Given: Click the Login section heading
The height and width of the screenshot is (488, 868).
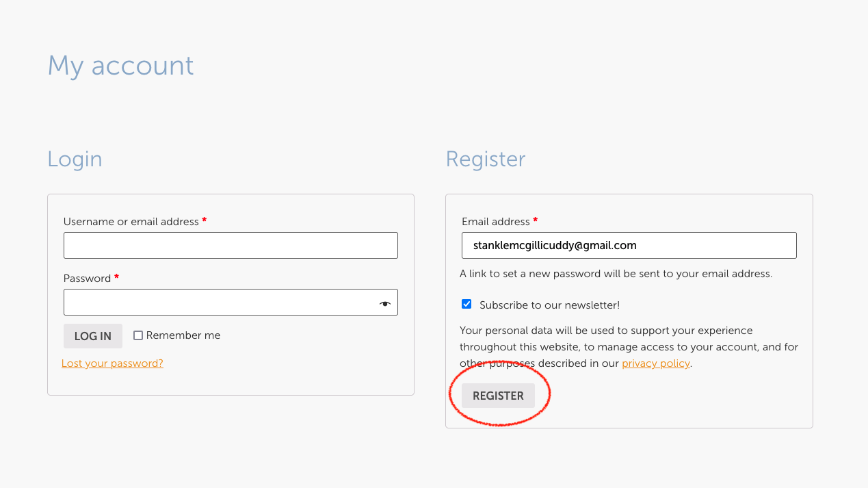Looking at the screenshot, I should click(75, 159).
